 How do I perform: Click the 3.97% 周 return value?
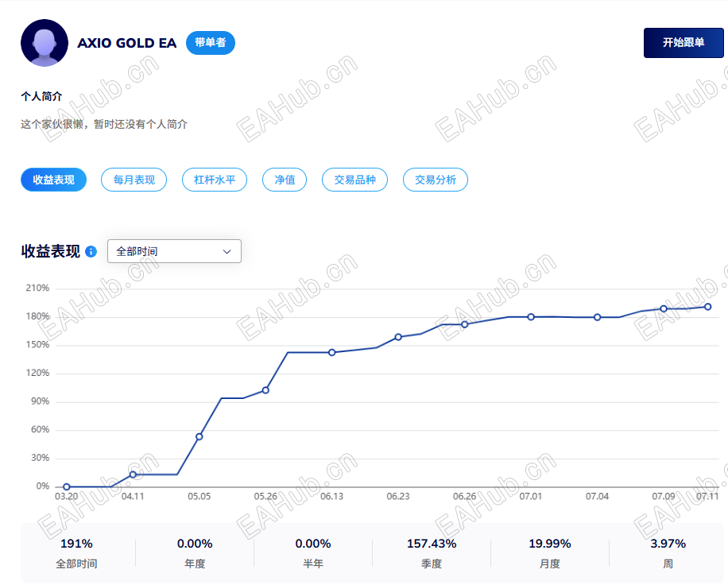pos(668,543)
